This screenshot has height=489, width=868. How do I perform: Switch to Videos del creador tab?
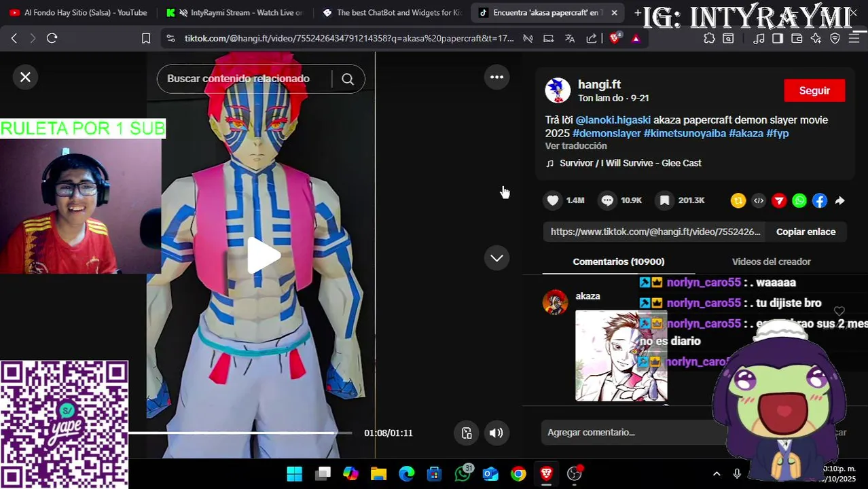click(x=771, y=261)
